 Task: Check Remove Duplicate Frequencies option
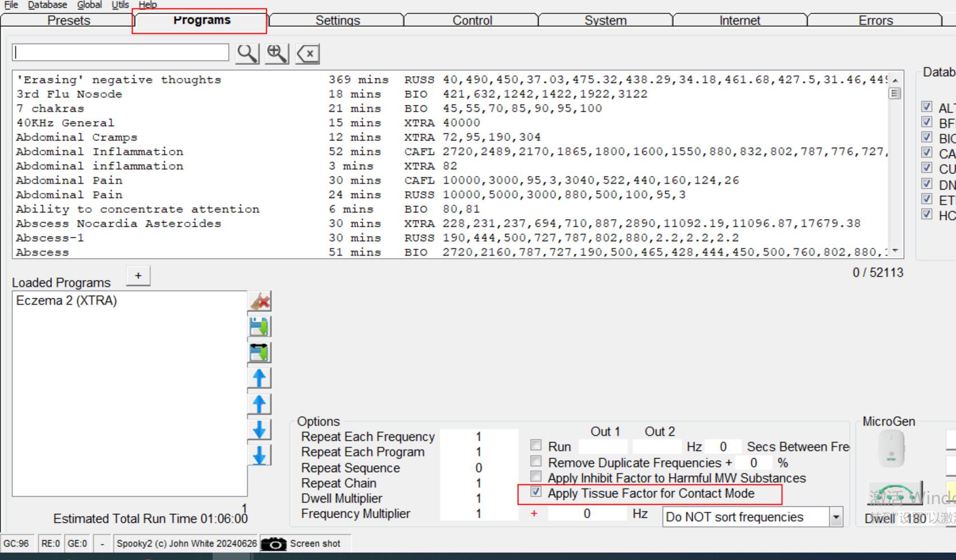536,461
